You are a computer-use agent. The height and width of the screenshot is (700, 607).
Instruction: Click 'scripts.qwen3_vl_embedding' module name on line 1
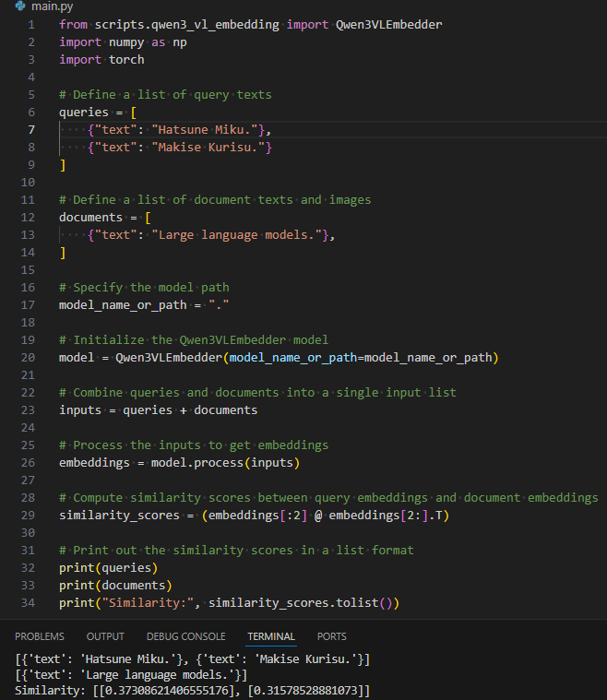(x=186, y=25)
